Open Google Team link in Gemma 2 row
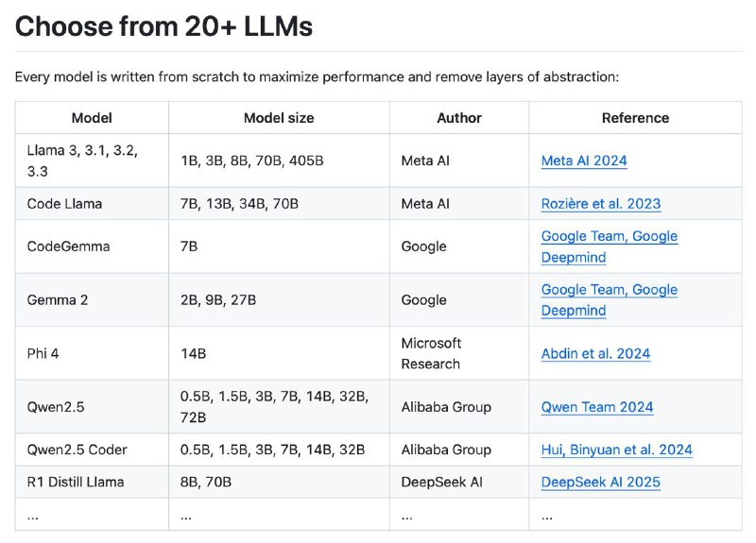Screen dimensions: 756x543 [x=610, y=300]
